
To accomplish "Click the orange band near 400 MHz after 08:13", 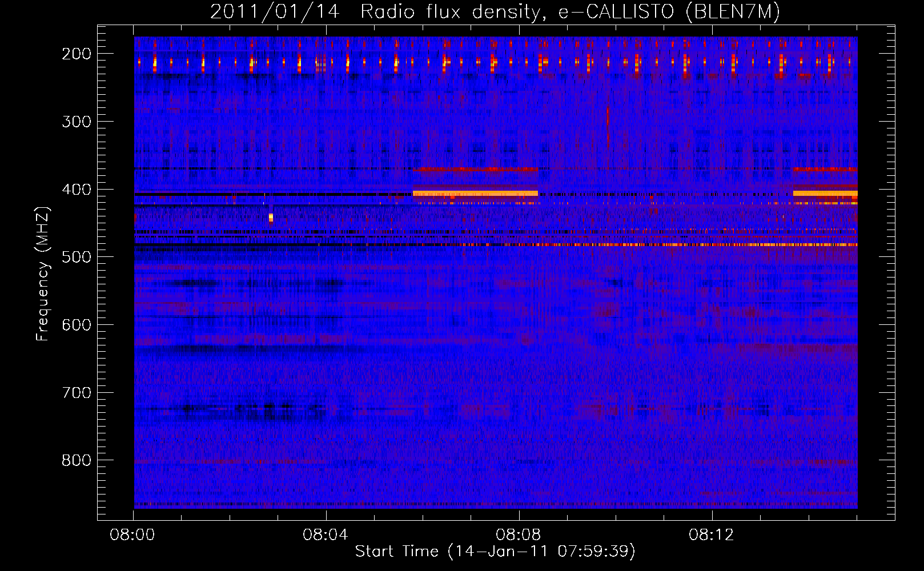I will [825, 193].
